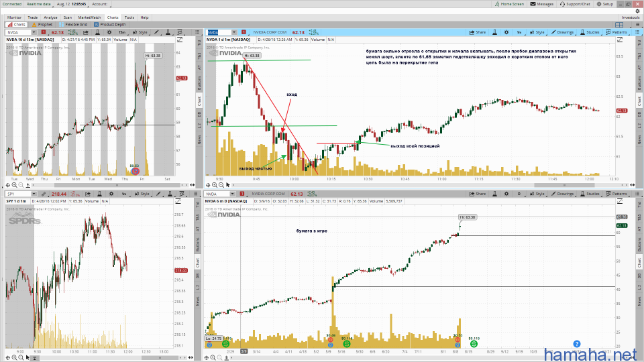Open the gear settings icon below the window controls
Image resolution: width=644 pixels, height=362 pixels.
pyautogui.click(x=637, y=11)
